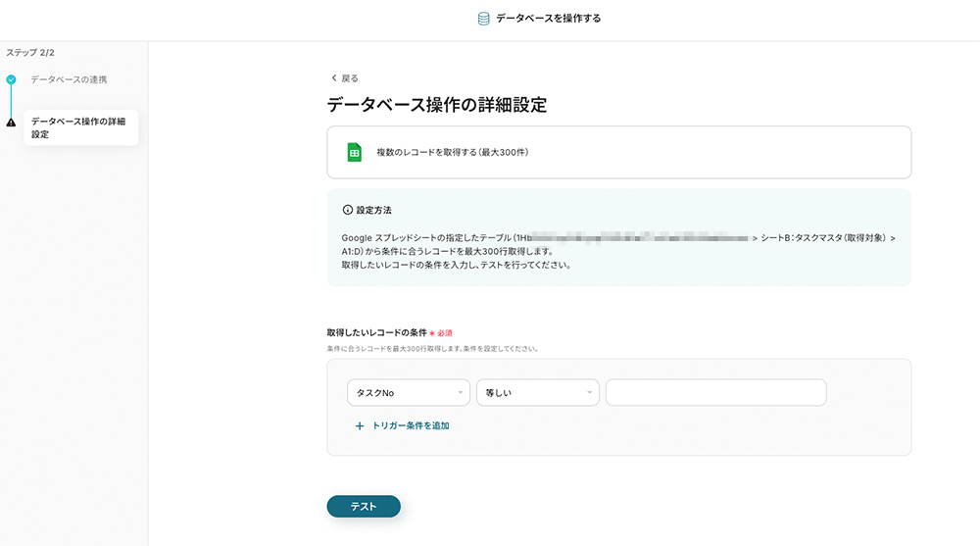Click the back chevron arrow icon

(334, 78)
